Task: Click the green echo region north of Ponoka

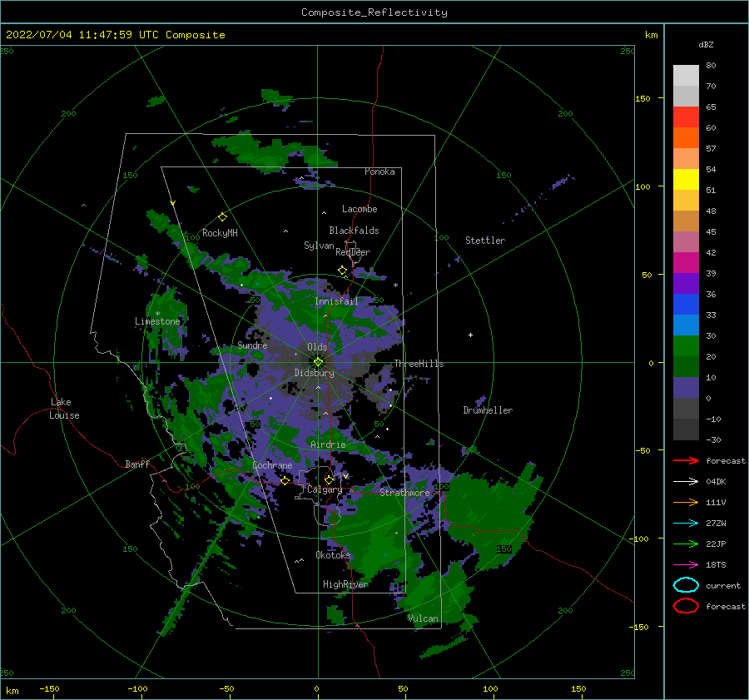Action: pos(275,152)
